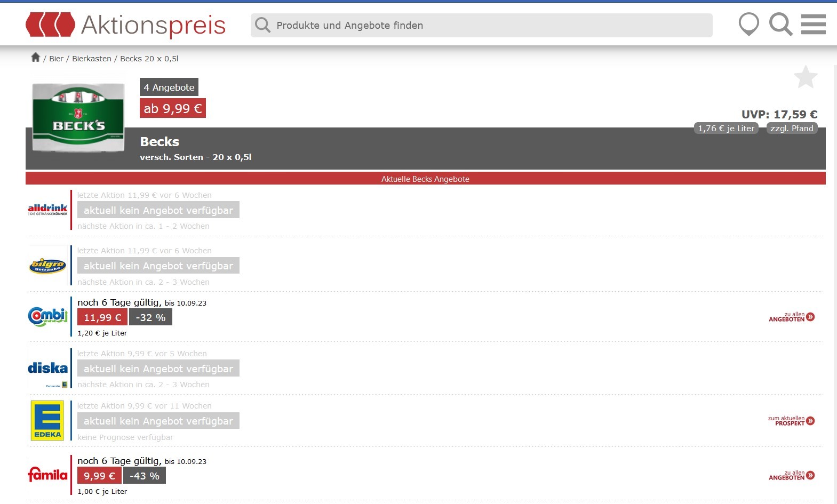837x504 pixels.
Task: Open the hamburger menu
Action: (814, 25)
